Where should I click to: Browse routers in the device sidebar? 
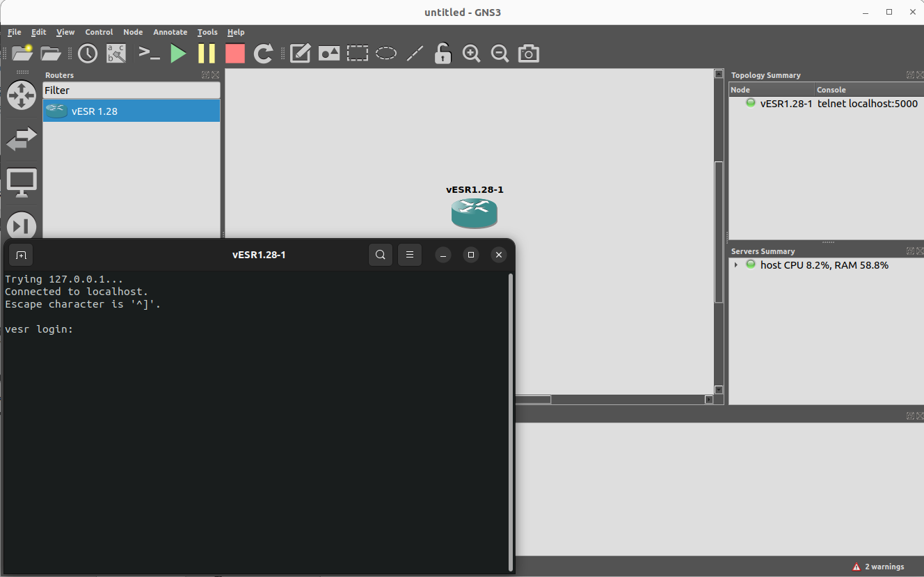[22, 95]
